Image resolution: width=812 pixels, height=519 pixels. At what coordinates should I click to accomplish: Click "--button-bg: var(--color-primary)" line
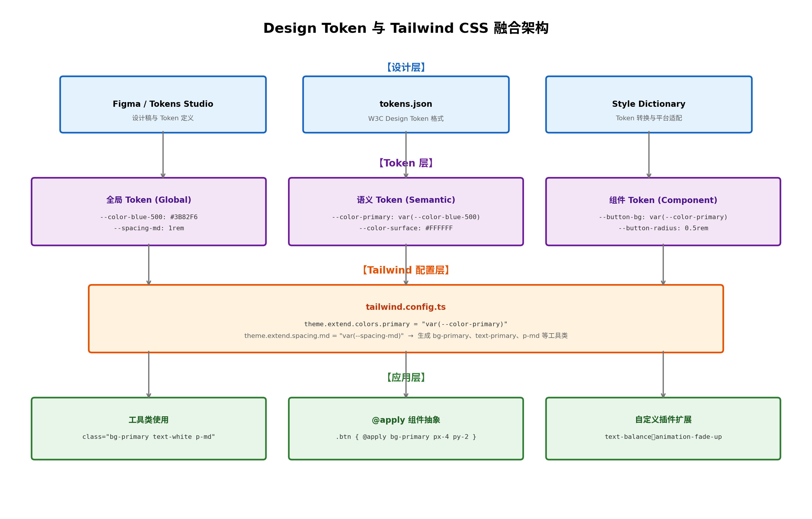tap(663, 217)
